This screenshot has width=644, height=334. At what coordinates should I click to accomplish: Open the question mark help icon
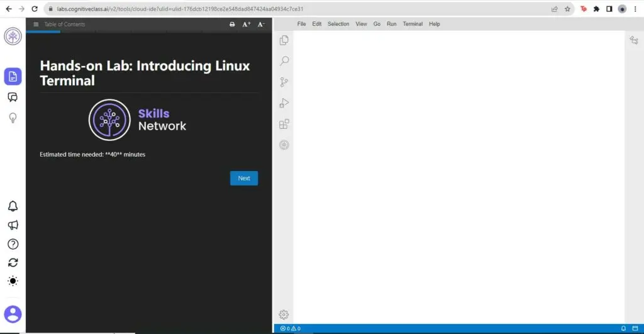click(13, 244)
